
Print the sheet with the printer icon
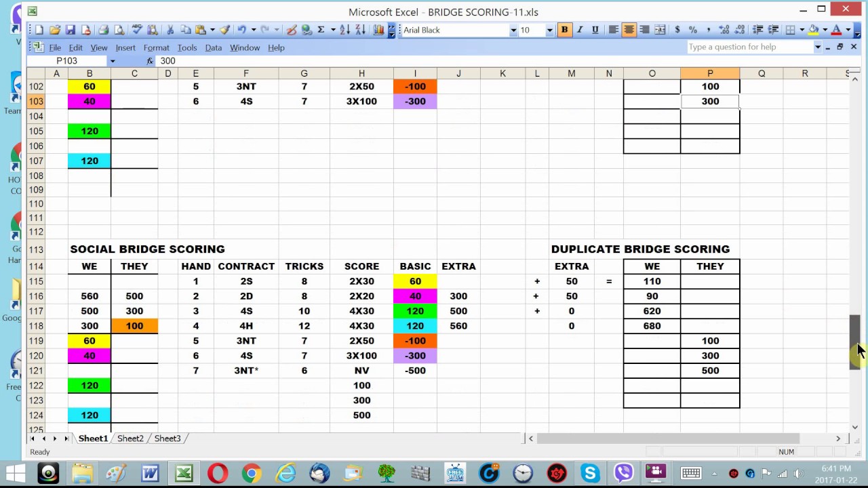pyautogui.click(x=103, y=30)
